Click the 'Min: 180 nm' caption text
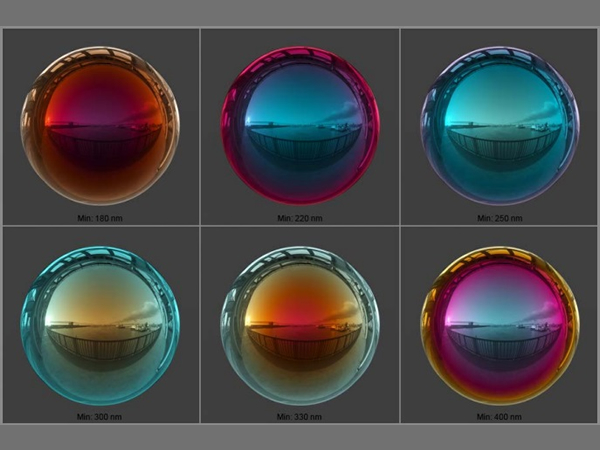The image size is (600, 450). pyautogui.click(x=100, y=218)
